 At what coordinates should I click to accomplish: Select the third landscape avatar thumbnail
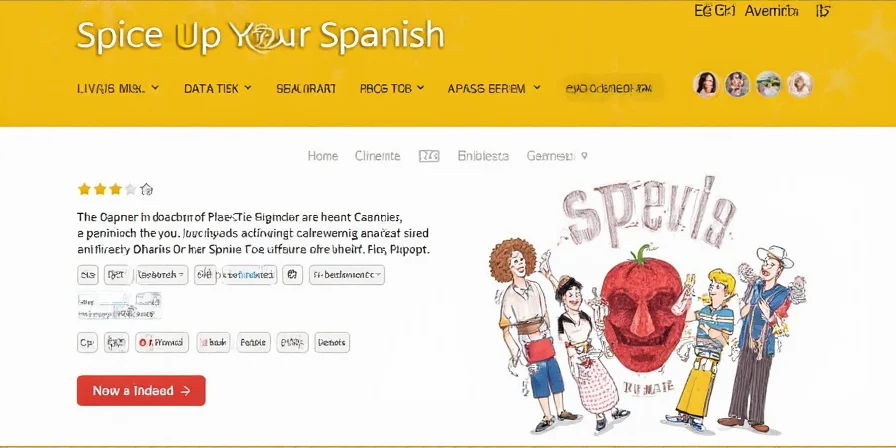coord(769,85)
